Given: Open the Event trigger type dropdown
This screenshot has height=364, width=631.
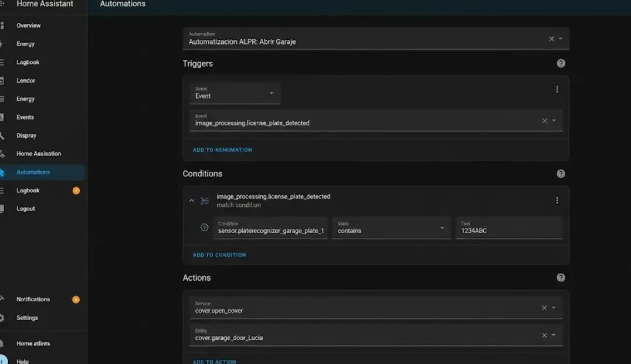Looking at the screenshot, I should [271, 93].
